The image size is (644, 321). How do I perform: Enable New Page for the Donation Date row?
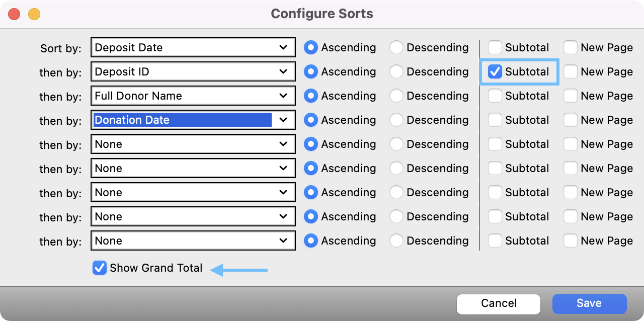[x=571, y=120]
